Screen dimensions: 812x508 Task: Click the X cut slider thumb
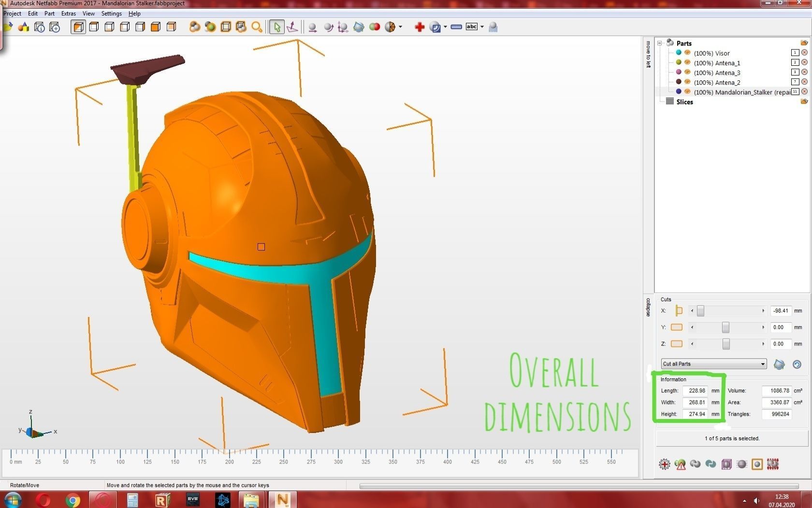(x=700, y=311)
